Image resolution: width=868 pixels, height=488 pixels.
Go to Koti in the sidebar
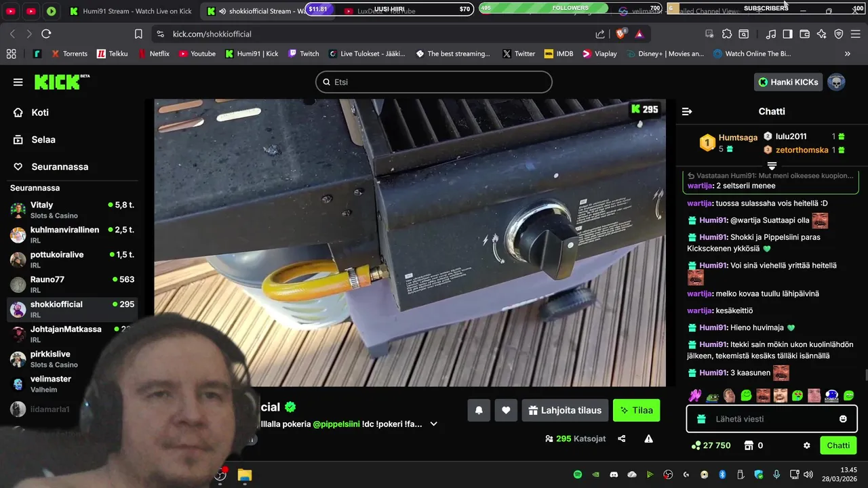tap(73, 113)
